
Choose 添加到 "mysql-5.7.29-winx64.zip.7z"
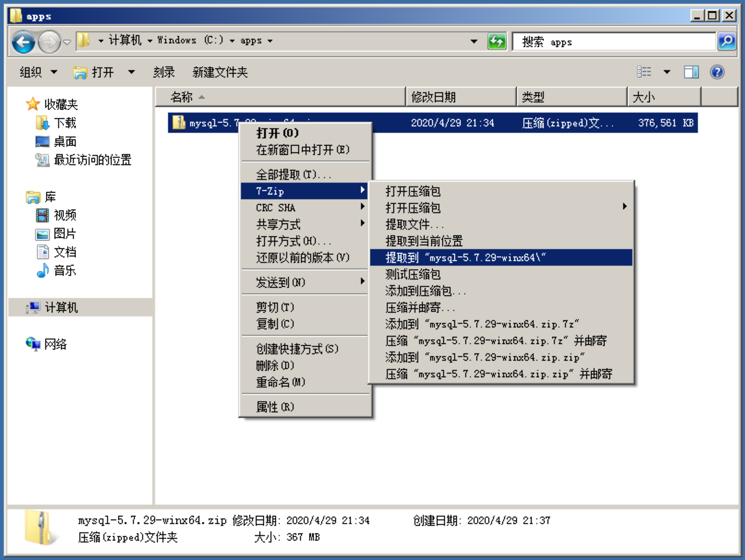(501, 324)
